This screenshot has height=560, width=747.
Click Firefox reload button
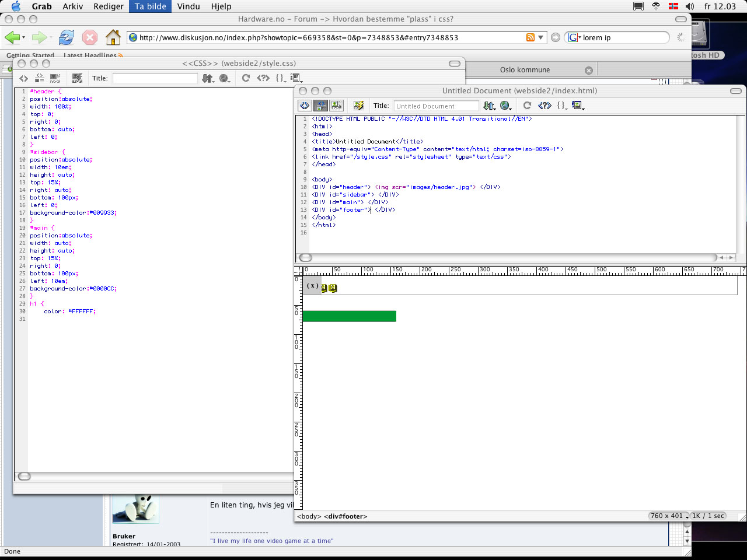pos(67,37)
